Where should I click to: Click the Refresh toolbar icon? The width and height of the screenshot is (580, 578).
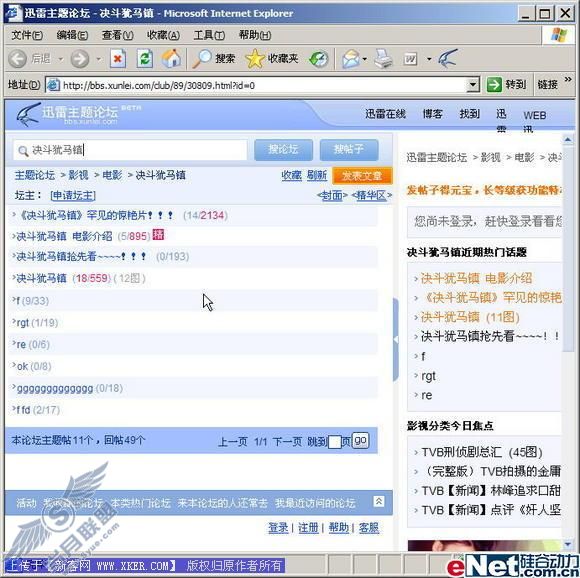(x=145, y=59)
